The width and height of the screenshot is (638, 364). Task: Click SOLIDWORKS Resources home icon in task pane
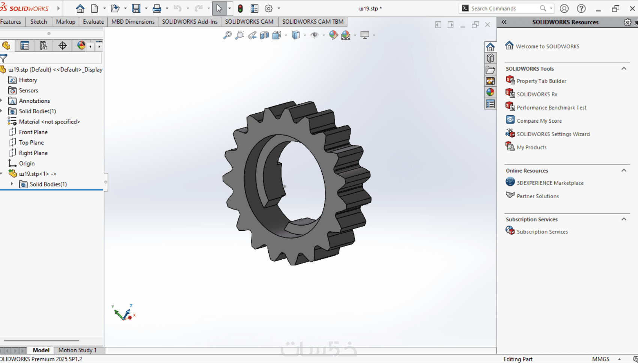pyautogui.click(x=490, y=47)
